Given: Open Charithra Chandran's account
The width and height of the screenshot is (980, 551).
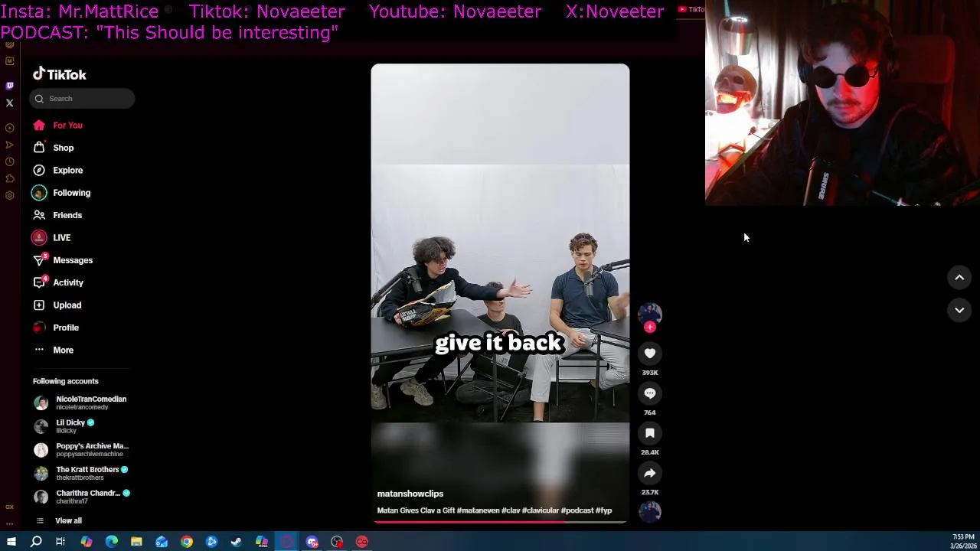Looking at the screenshot, I should (x=82, y=497).
